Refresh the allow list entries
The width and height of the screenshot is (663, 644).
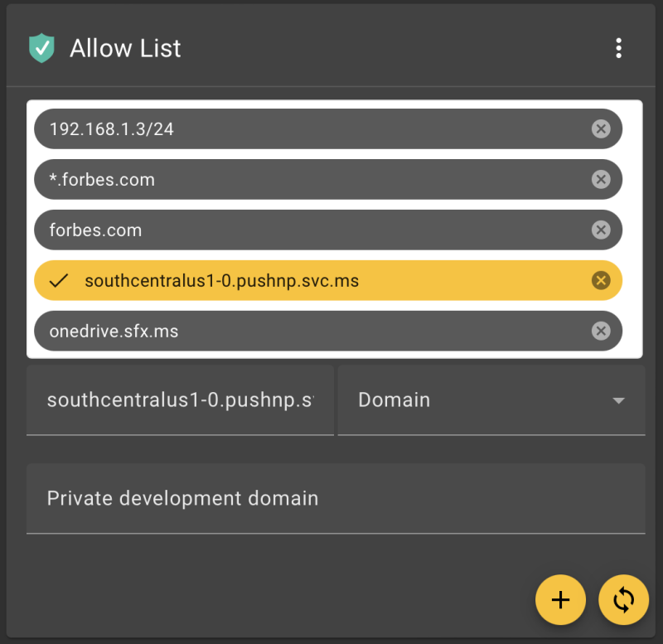pos(623,600)
